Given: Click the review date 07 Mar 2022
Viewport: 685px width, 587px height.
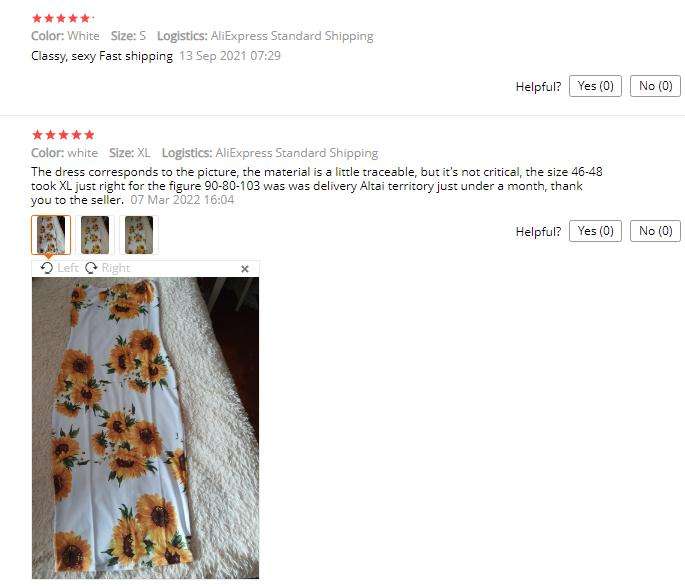Looking at the screenshot, I should tap(182, 200).
